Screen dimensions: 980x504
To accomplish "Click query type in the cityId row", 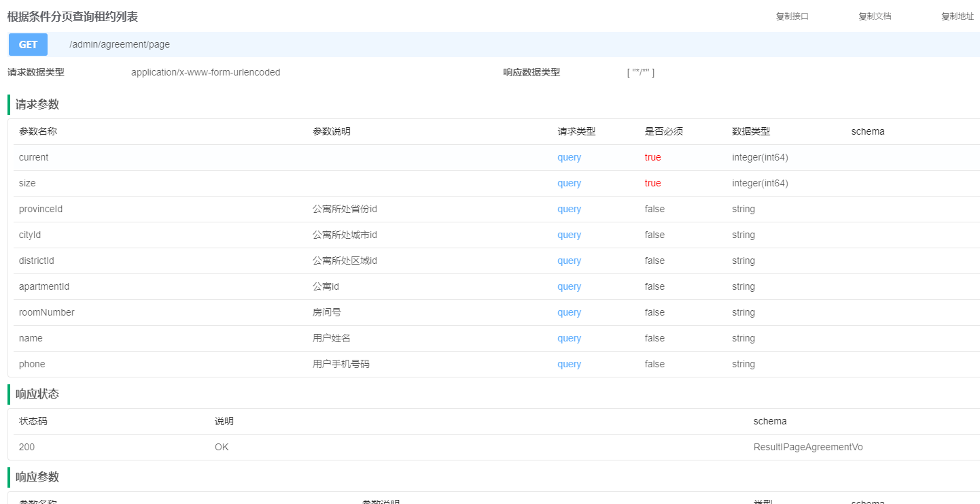I will [570, 235].
